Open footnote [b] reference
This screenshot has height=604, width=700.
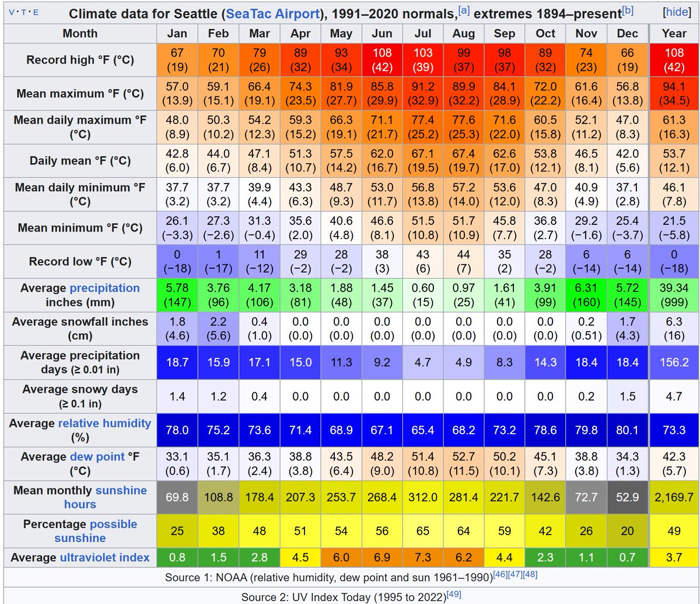(628, 10)
